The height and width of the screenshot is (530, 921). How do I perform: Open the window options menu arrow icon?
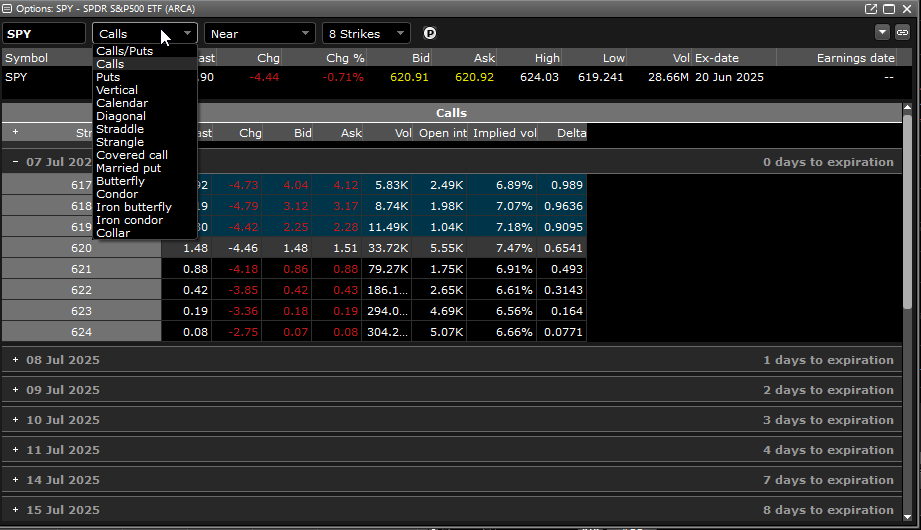point(882,33)
